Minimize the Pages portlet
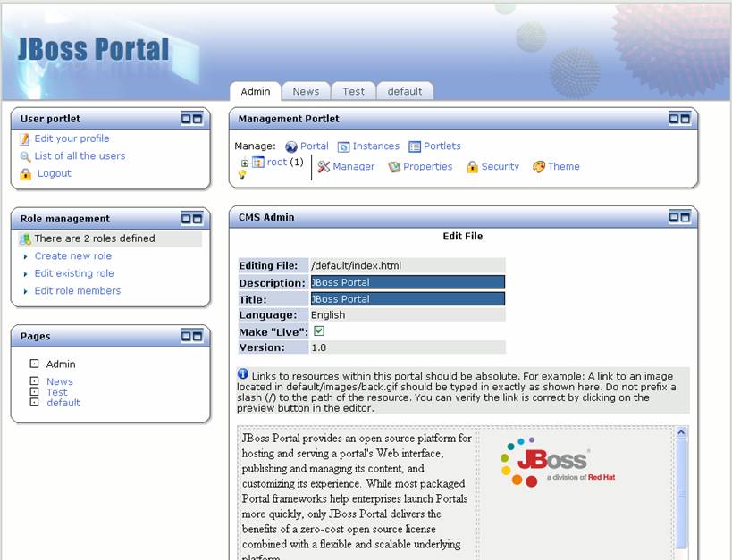Image resolution: width=732 pixels, height=560 pixels. (186, 336)
